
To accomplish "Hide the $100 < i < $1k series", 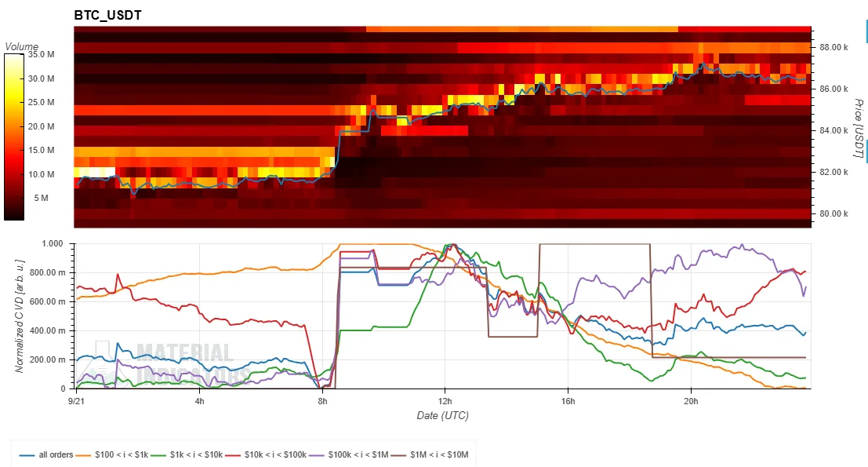I will click(113, 454).
